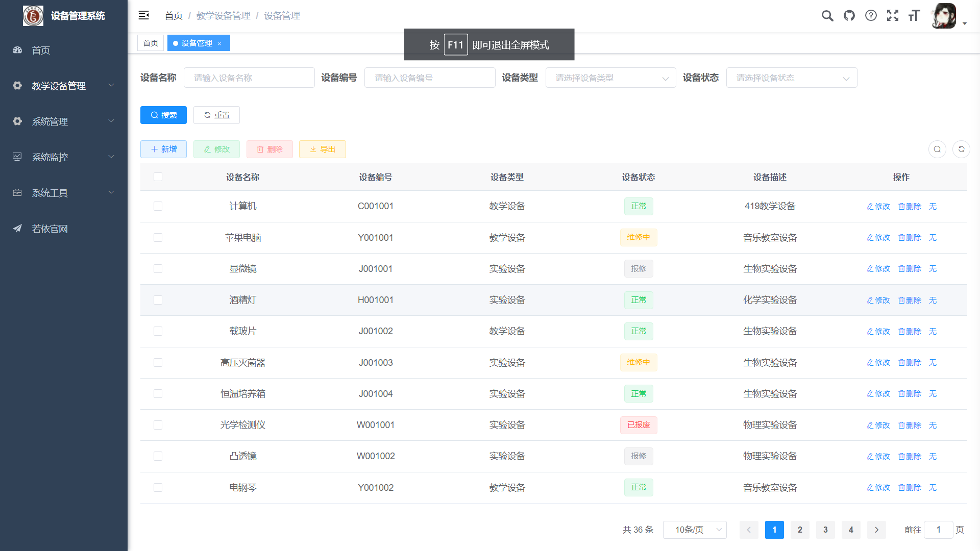Click the blue 搜索 button
The width and height of the screenshot is (980, 551).
163,115
